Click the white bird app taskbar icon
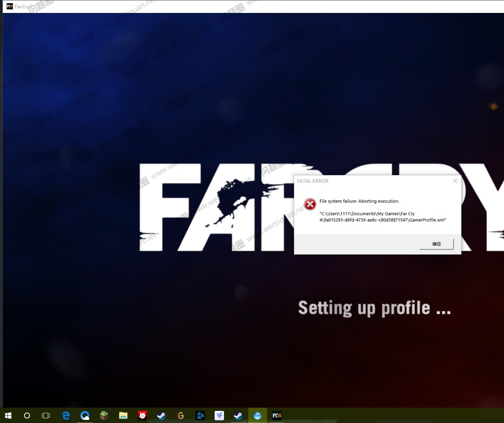The width and height of the screenshot is (504, 423). pyautogui.click(x=219, y=416)
